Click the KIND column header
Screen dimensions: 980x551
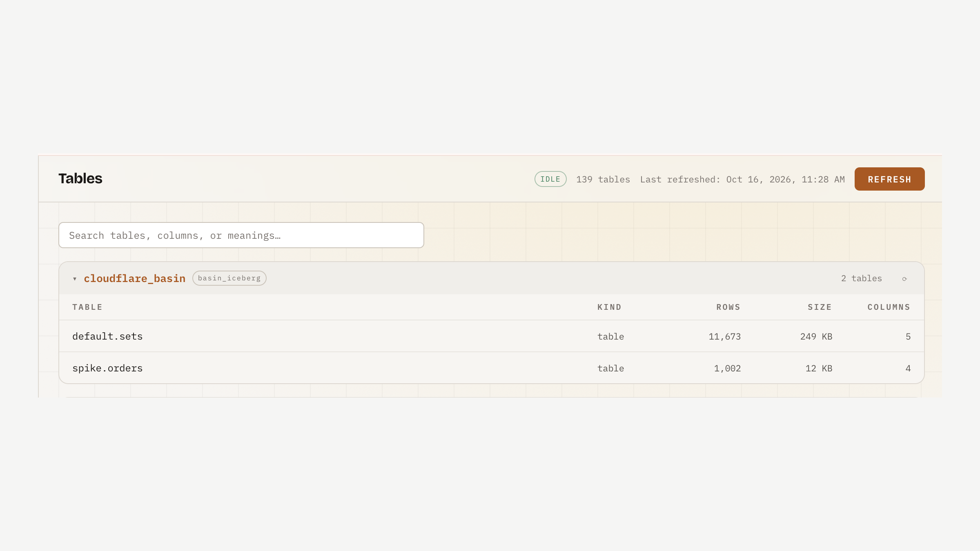pos(610,307)
